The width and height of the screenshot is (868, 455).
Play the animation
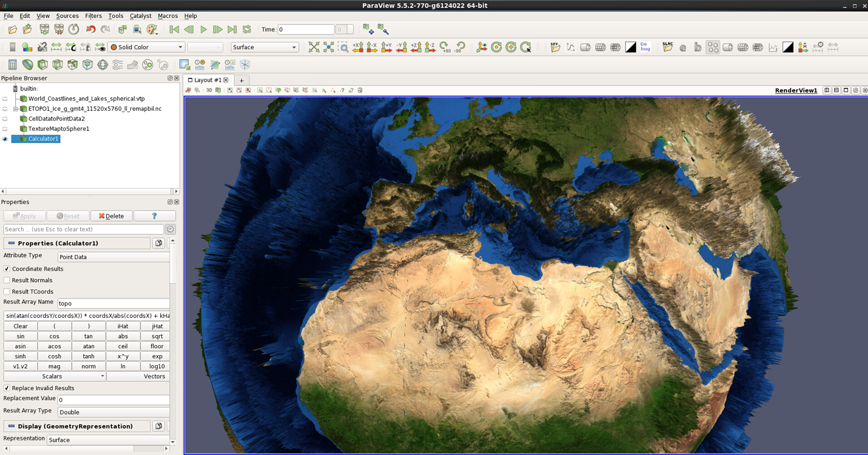coord(203,29)
